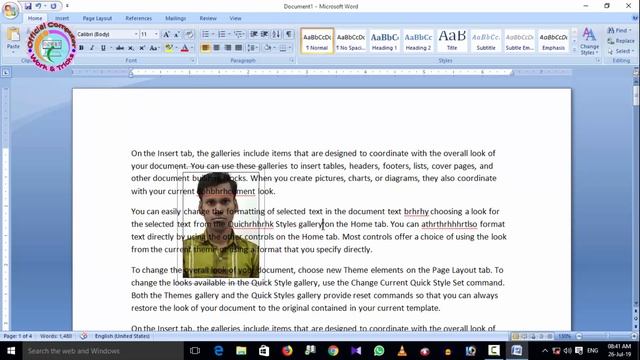Justify the paragraph text
Screen dimensions: 640x360
(x=238, y=48)
